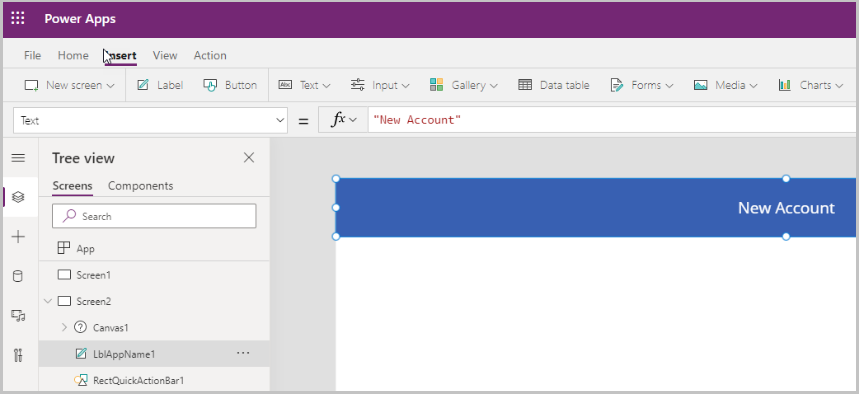859x394 pixels.
Task: Select the Insert tab
Action: click(x=121, y=55)
